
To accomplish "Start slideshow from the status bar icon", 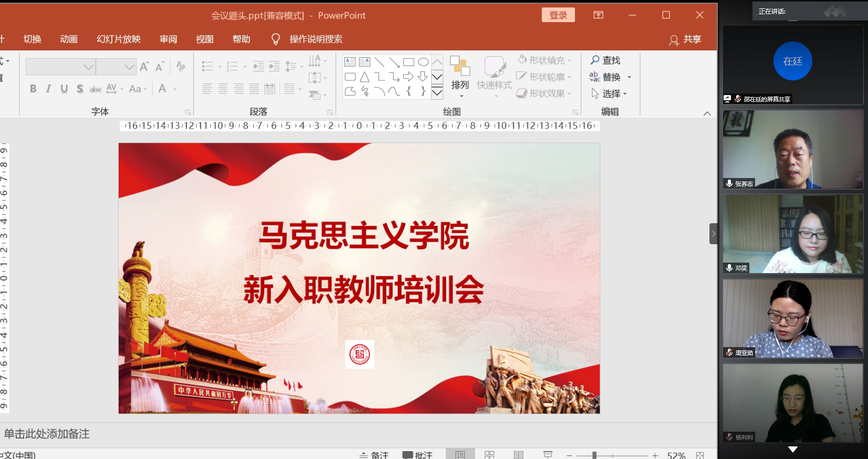I will click(x=548, y=455).
